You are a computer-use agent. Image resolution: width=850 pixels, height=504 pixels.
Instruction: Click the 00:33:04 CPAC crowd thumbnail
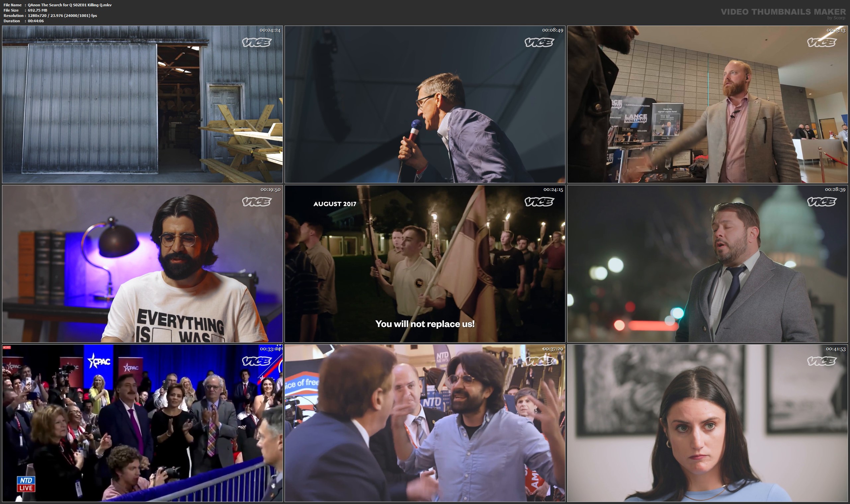142,423
